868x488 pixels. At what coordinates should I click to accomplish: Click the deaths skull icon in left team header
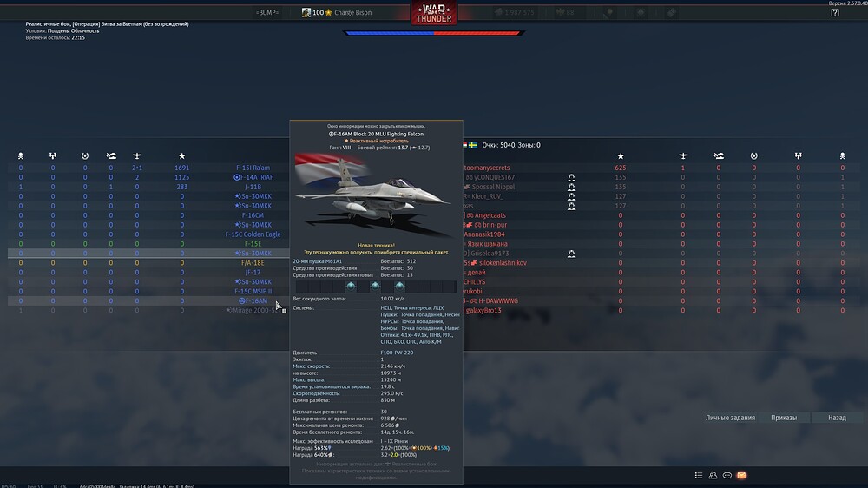point(21,156)
